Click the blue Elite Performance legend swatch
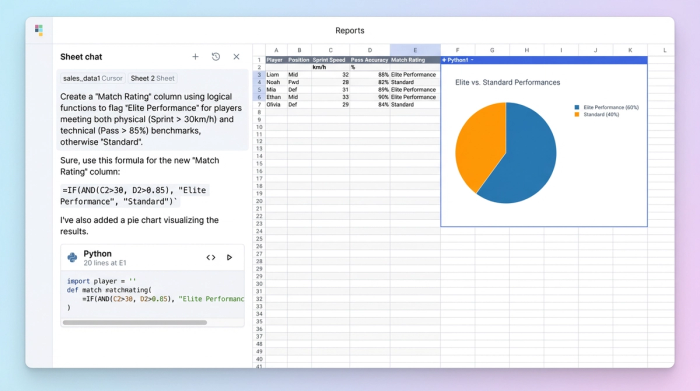 577,107
